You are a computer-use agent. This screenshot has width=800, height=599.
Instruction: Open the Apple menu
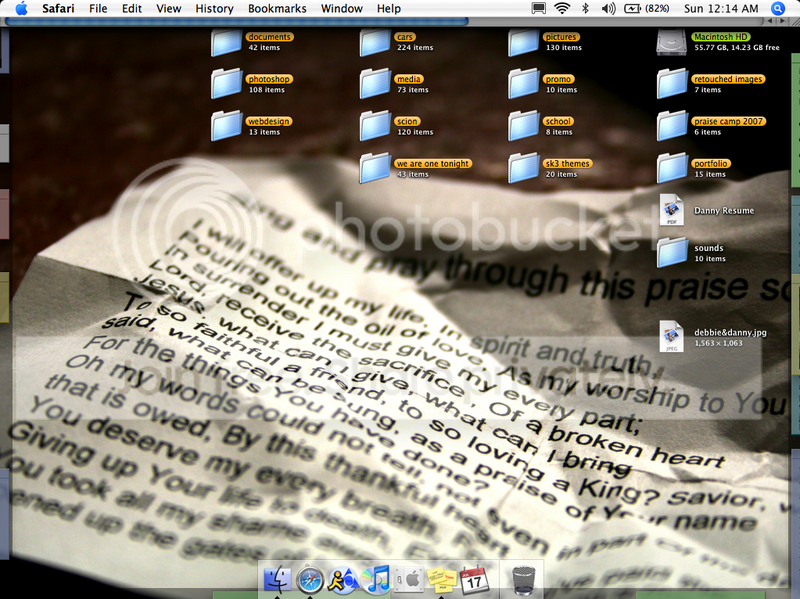[x=20, y=8]
